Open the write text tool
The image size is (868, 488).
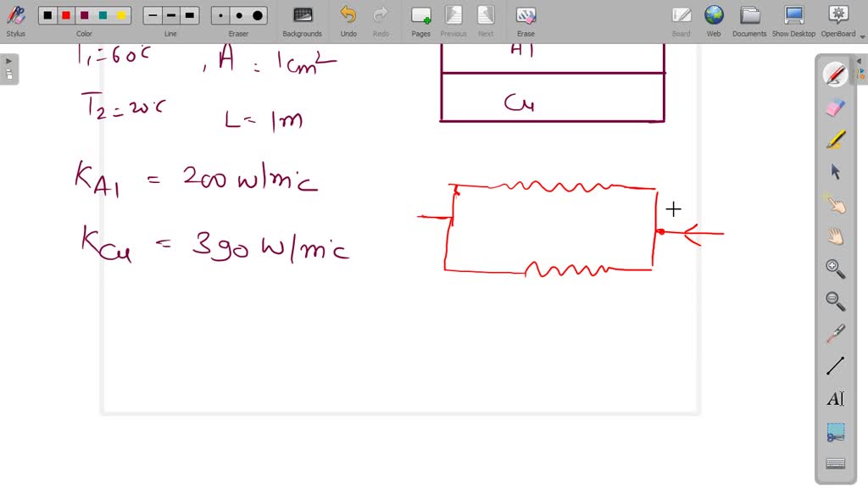(835, 398)
